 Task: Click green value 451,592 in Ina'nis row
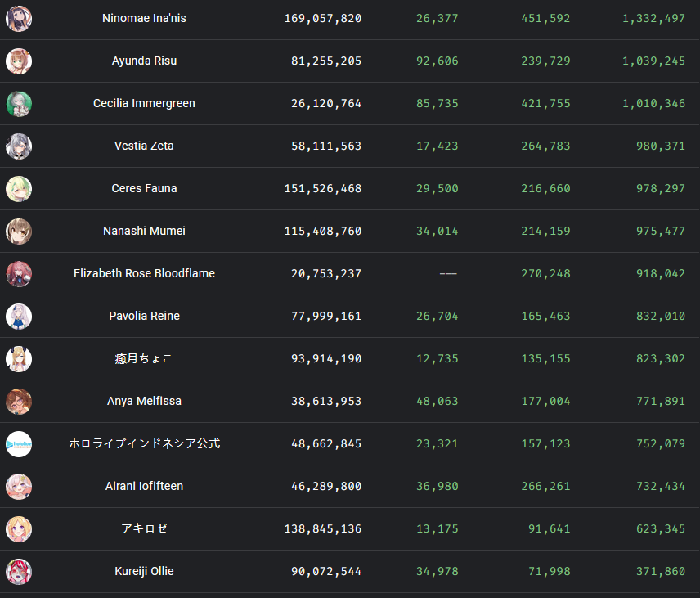click(x=545, y=19)
